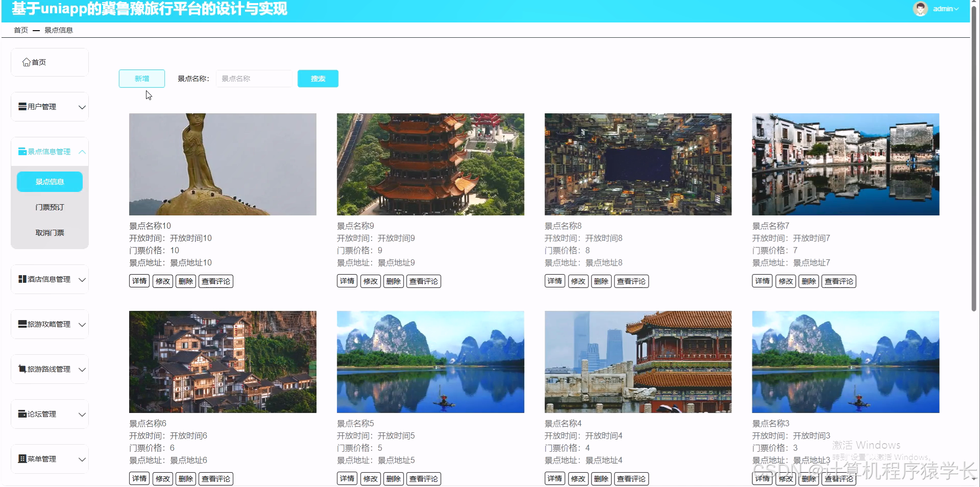Click 修改 for 景点名称6

[x=163, y=479]
